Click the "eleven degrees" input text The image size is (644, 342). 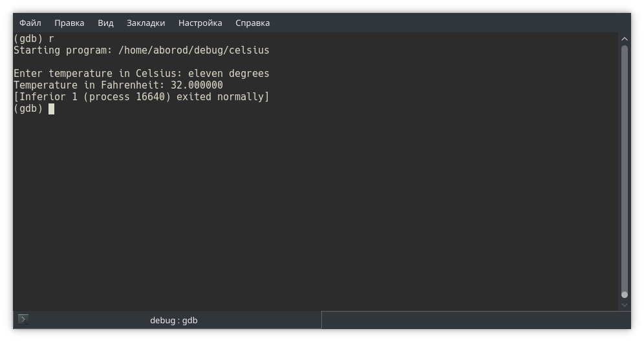[228, 74]
